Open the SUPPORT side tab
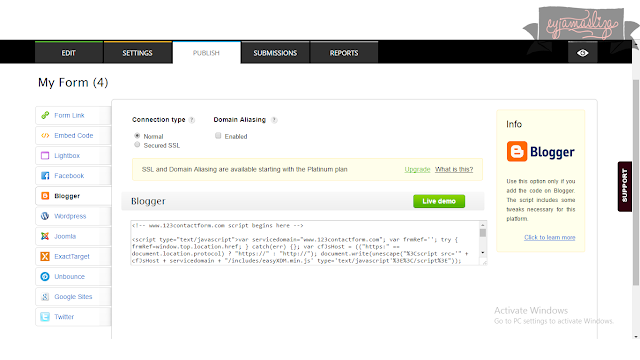 tap(624, 186)
